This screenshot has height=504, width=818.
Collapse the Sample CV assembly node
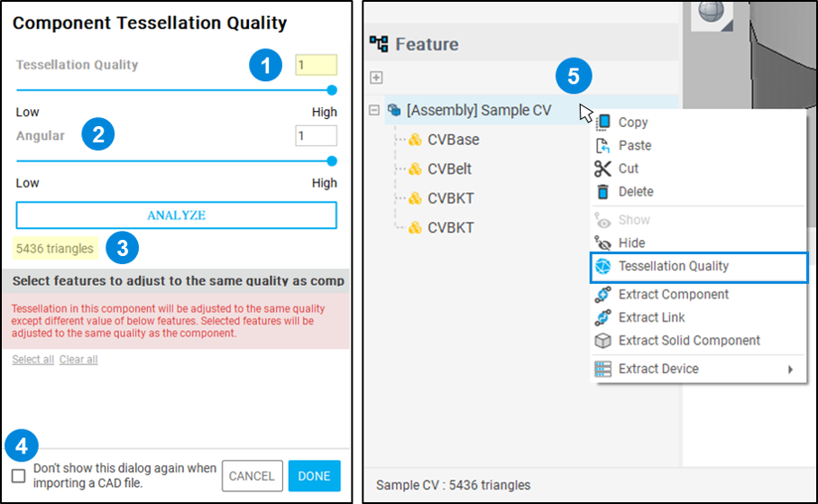[374, 110]
